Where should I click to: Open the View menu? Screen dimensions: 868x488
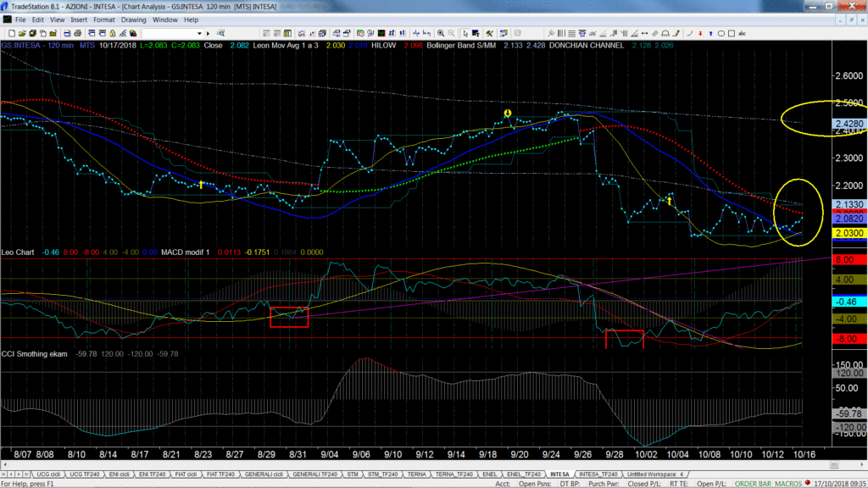(x=57, y=20)
